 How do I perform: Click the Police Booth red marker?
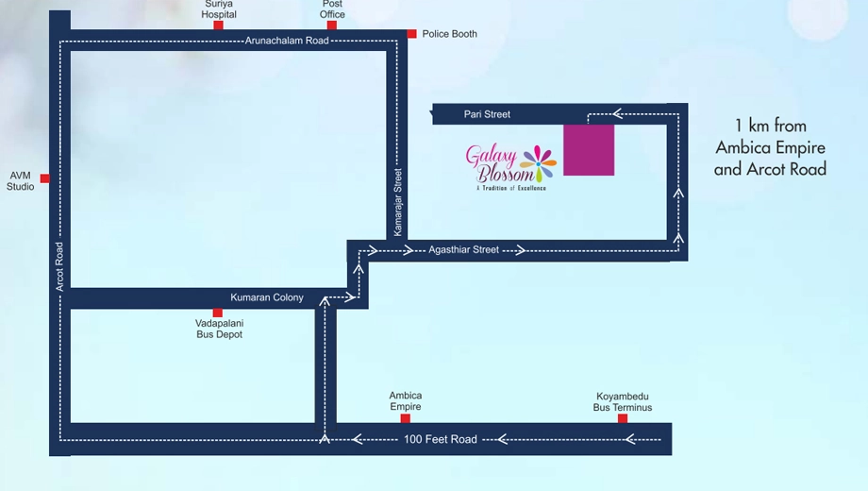412,34
